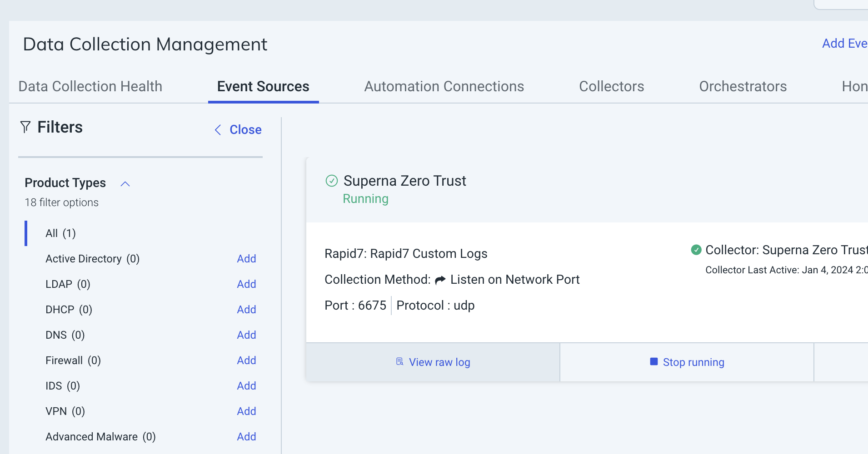Select the All product type filter
Viewport: 868px width, 454px height.
coord(60,233)
